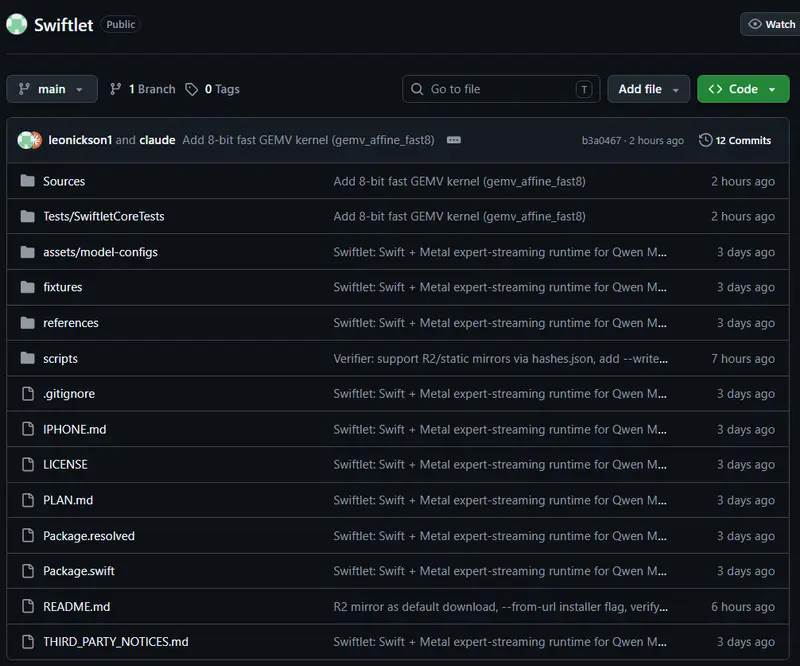
Task: Open the 12 Commits history
Action: (x=735, y=140)
